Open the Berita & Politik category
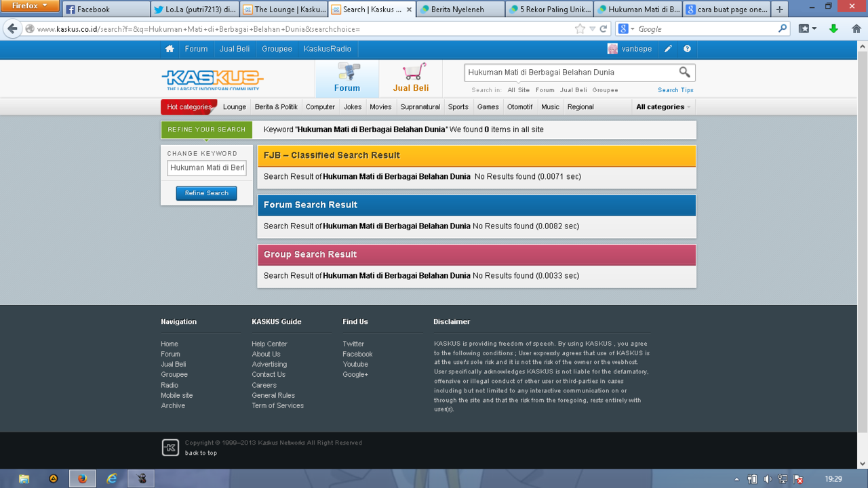 tap(276, 107)
